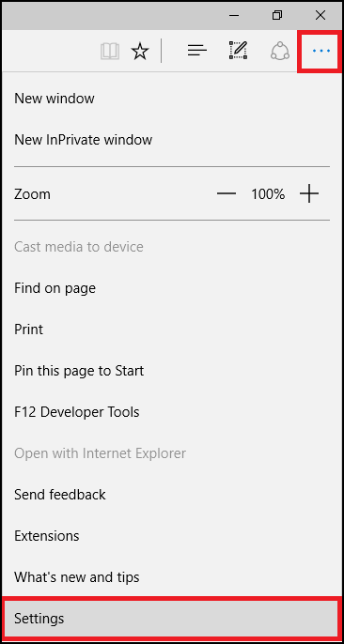
Task: Open the Reading view book icon
Action: pos(110,52)
